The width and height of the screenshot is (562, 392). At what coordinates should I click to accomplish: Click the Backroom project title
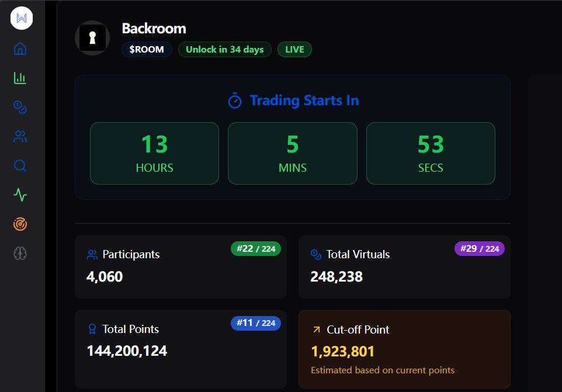pyautogui.click(x=154, y=29)
